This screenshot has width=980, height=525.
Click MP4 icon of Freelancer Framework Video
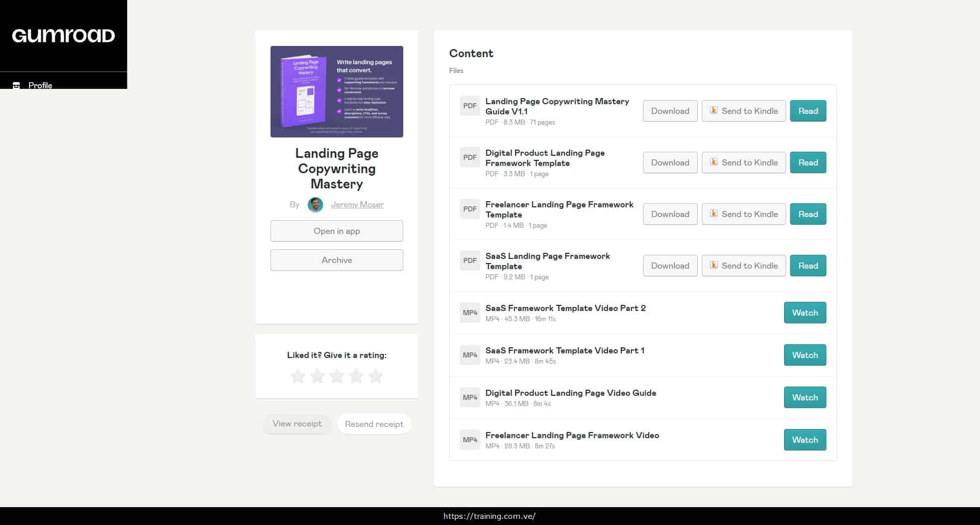coord(470,440)
